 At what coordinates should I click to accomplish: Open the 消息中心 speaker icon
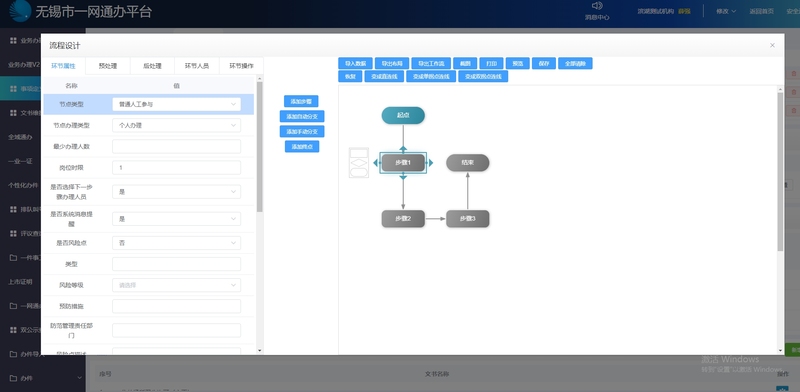tap(597, 6)
